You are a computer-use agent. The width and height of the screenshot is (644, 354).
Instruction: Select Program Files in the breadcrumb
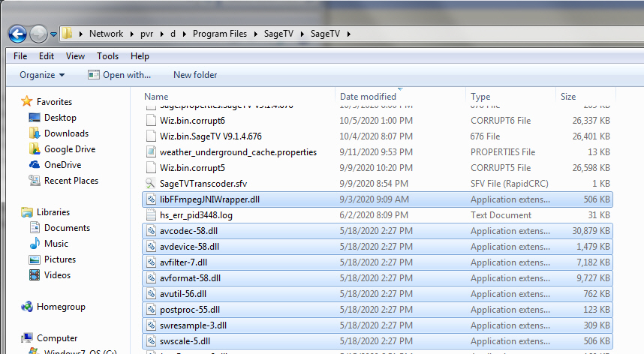[220, 34]
